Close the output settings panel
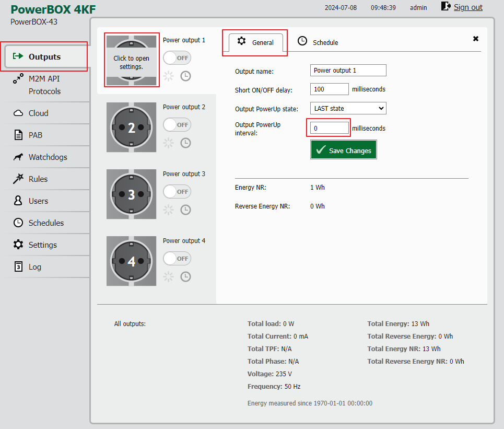Image resolution: width=504 pixels, height=429 pixels. 476,39
